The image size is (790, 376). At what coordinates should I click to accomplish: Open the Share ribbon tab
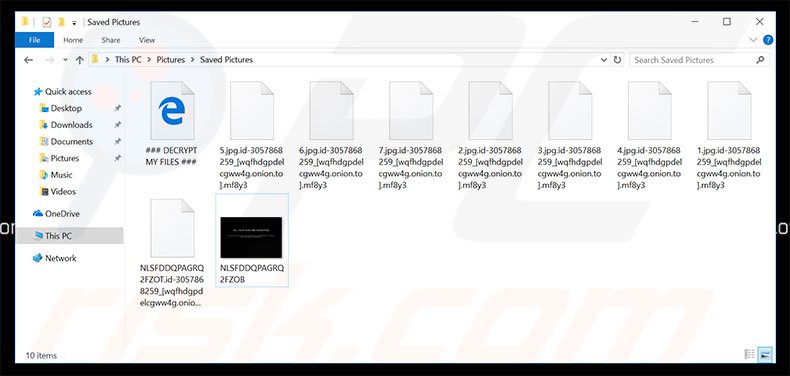coord(111,40)
